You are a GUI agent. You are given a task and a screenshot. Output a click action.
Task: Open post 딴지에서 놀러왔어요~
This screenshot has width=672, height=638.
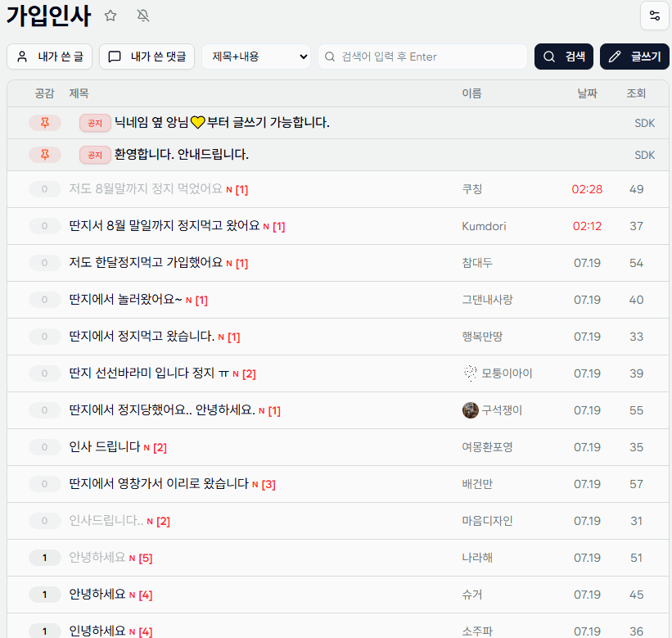[125, 299]
